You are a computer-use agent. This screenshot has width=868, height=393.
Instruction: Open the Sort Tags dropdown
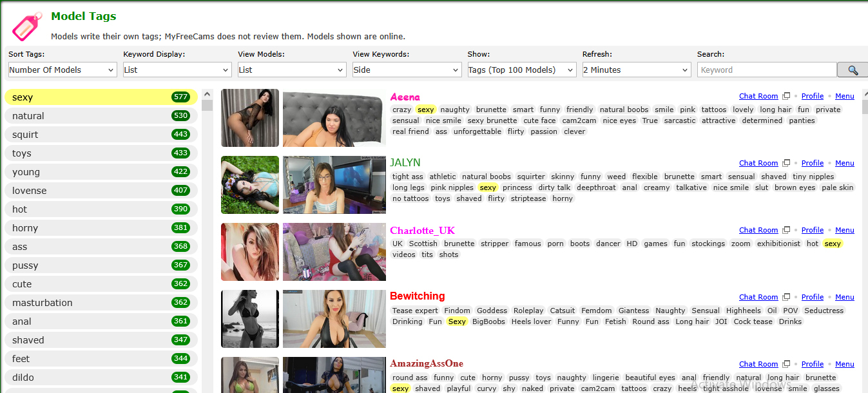[63, 70]
